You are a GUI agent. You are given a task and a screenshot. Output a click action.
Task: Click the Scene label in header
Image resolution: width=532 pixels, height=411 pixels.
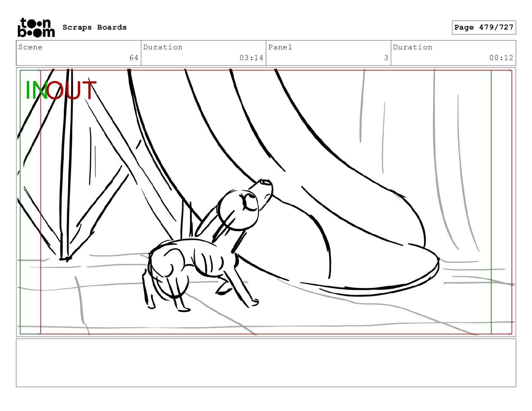click(31, 47)
